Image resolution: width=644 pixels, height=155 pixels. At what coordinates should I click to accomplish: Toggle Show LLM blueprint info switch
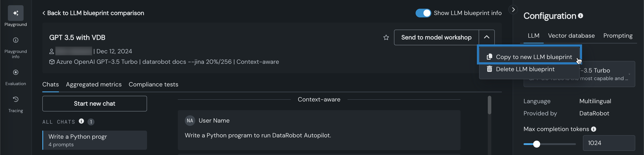[423, 13]
